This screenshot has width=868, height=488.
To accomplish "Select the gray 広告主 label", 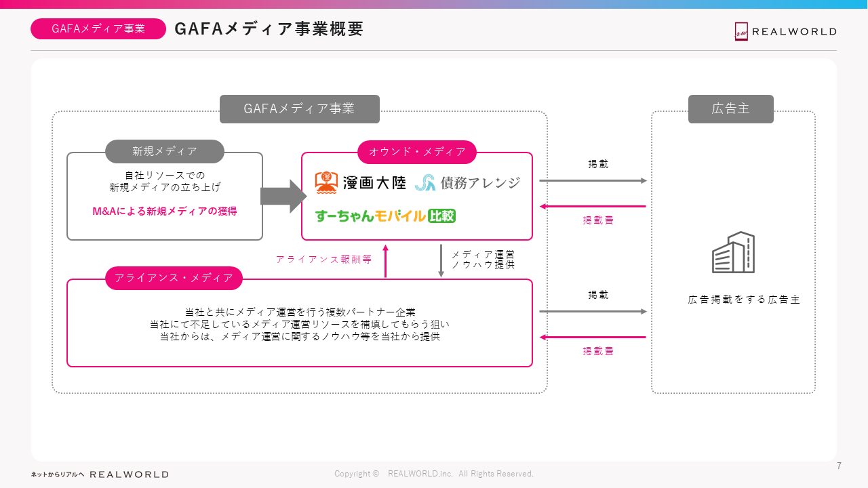I will 731,109.
